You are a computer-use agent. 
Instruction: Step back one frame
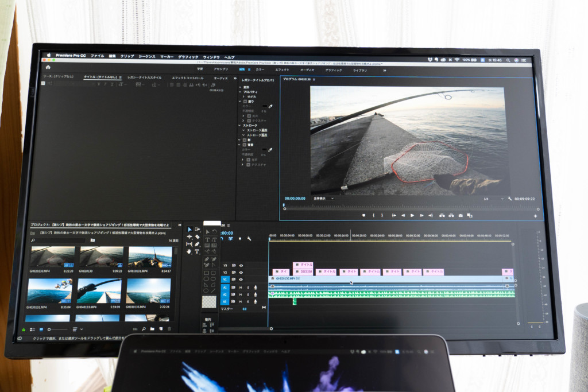click(x=403, y=215)
